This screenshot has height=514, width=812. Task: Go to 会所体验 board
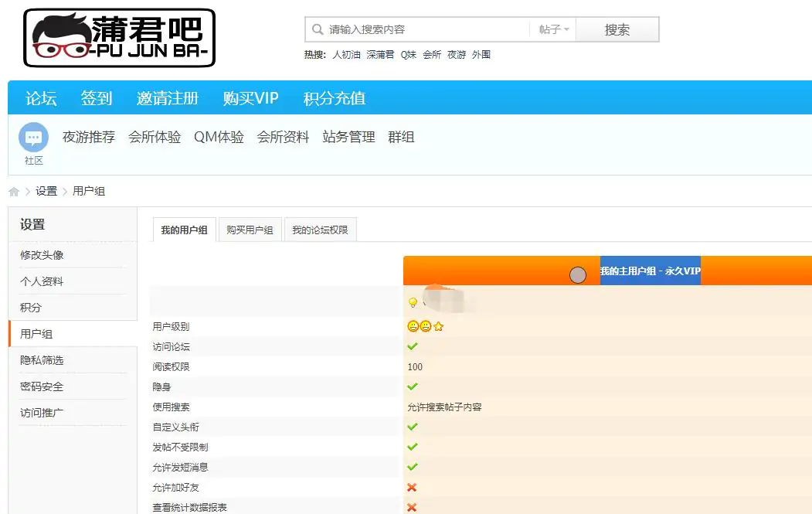[155, 137]
